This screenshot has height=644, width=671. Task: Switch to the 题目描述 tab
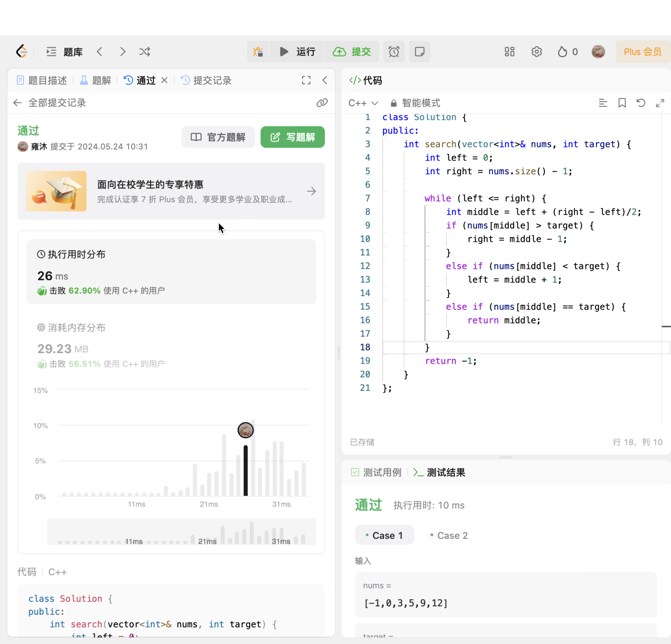pos(42,80)
